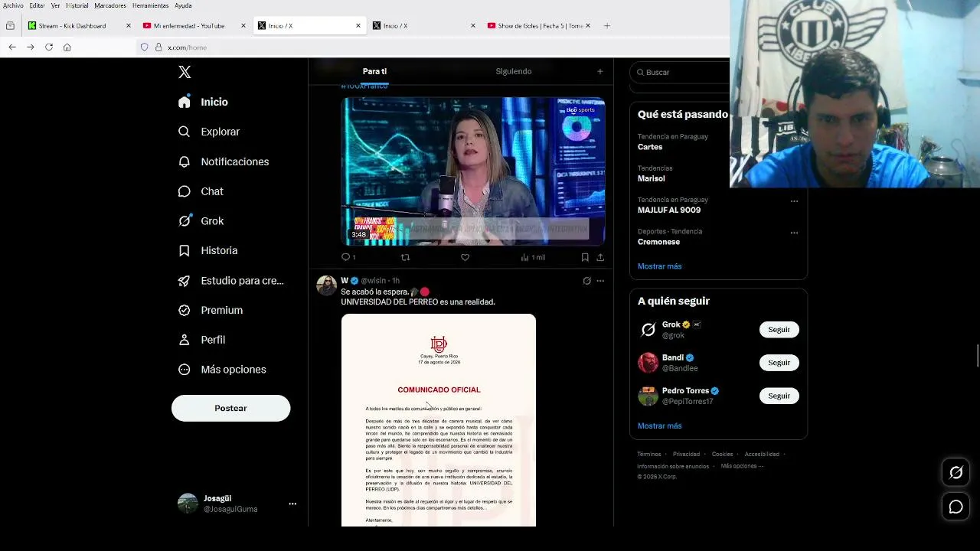Switch to Siguiendo tab

pyautogui.click(x=514, y=71)
